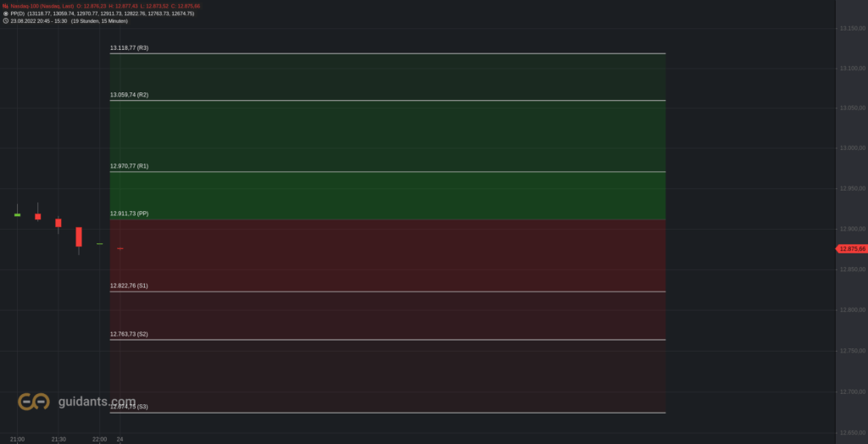Image resolution: width=868 pixels, height=444 pixels.
Task: Select the 13.059,74 (R2) pivot label
Action: click(x=129, y=95)
